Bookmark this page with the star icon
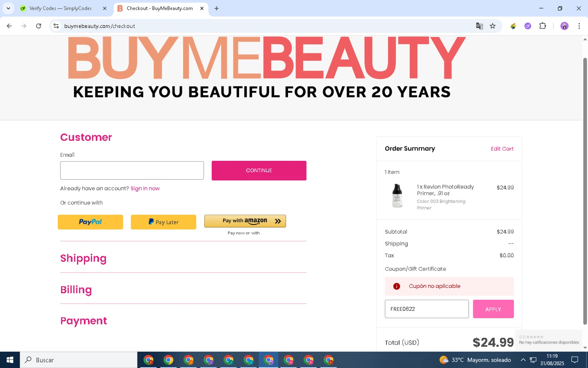 pyautogui.click(x=493, y=26)
